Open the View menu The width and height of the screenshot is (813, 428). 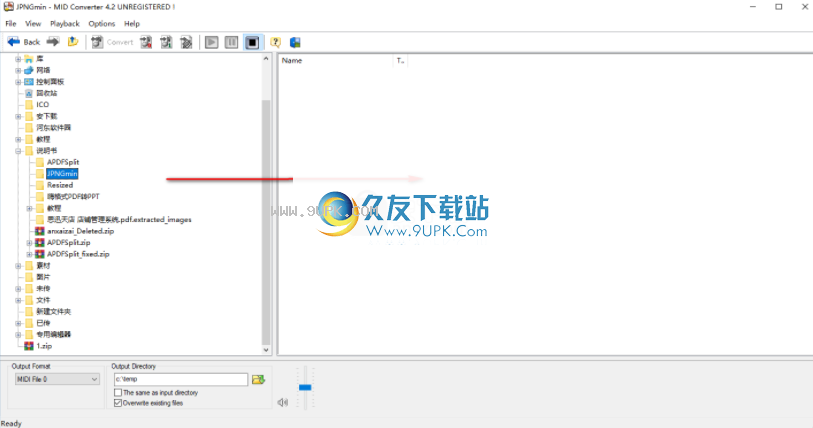point(33,23)
